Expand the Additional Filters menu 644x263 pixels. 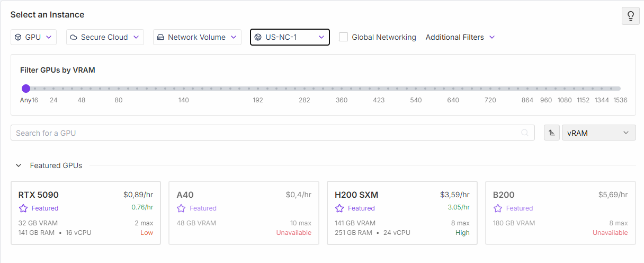pyautogui.click(x=460, y=37)
